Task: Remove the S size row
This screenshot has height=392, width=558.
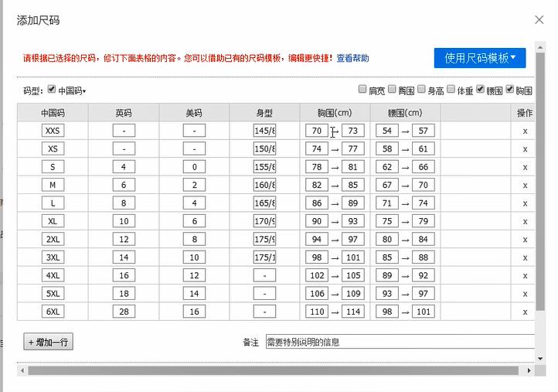Action: (525, 167)
